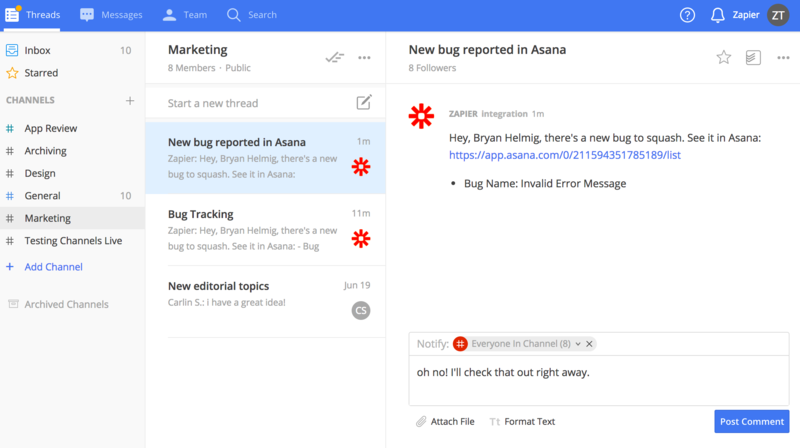
Task: Remove Everyone In Channel notify tag
Action: tap(590, 344)
